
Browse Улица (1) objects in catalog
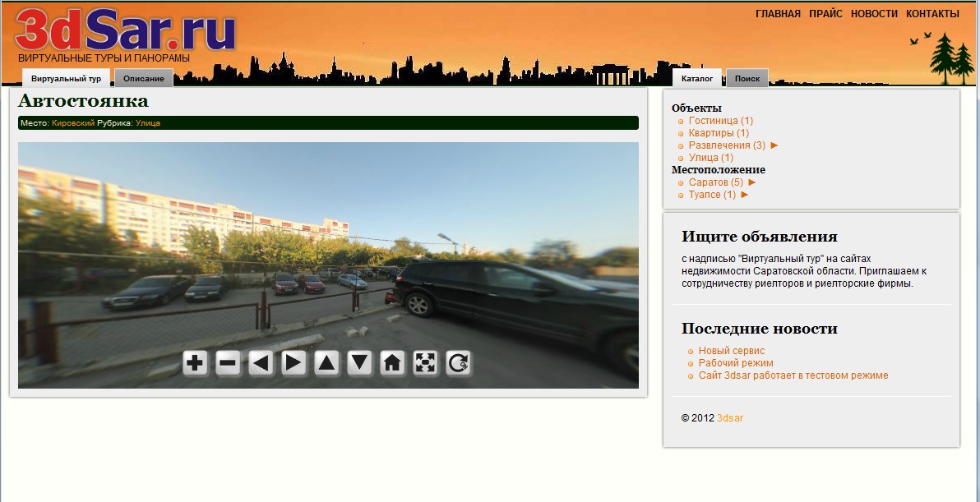pyautogui.click(x=711, y=158)
